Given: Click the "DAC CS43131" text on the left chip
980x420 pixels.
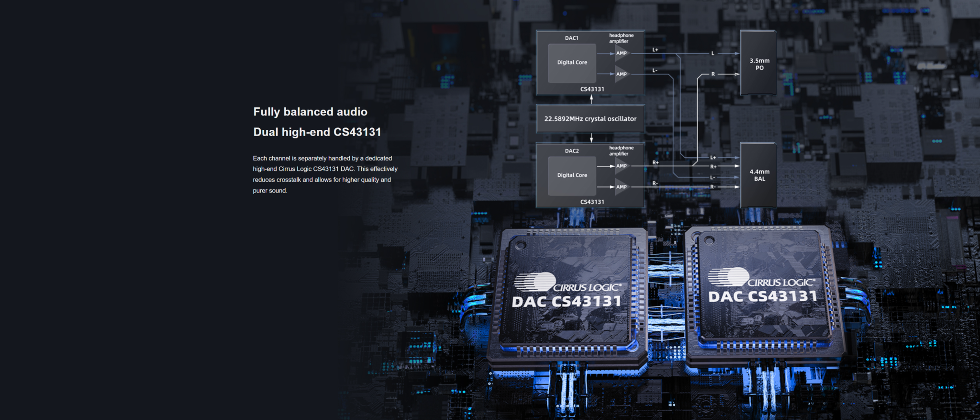Looking at the screenshot, I should (566, 302).
